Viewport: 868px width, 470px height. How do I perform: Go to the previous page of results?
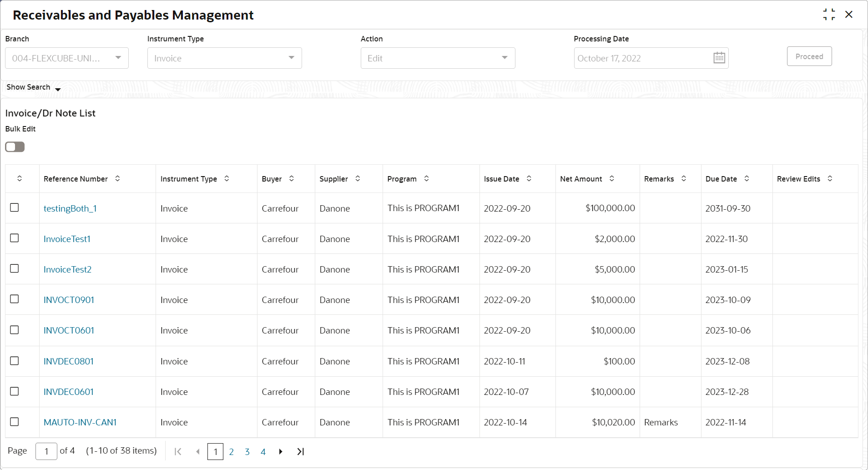(x=198, y=451)
